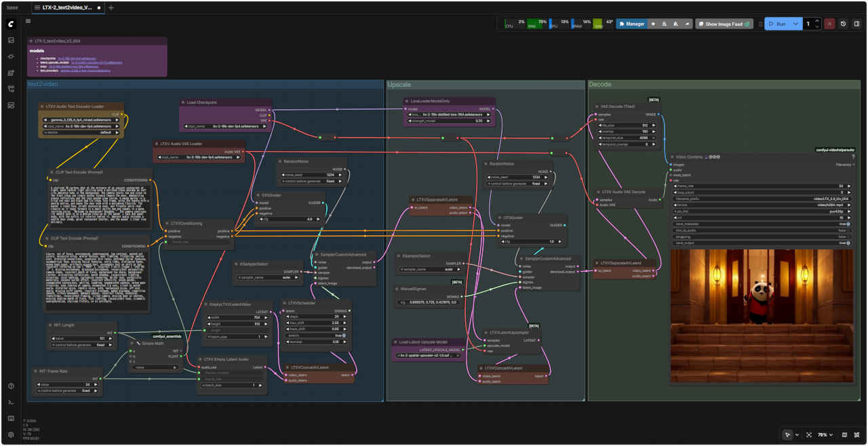The width and height of the screenshot is (868, 446).
Task: Click the Manager button
Action: (631, 24)
